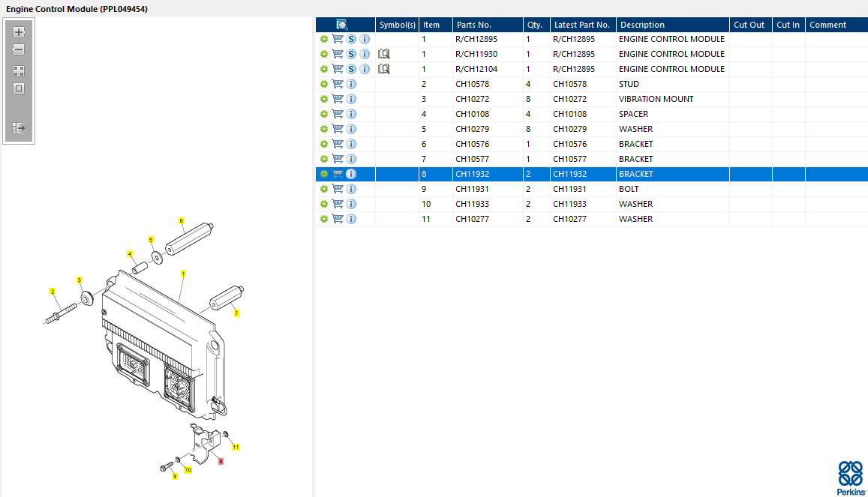868x497 pixels.
Task: Click the Perkins logo
Action: tap(851, 478)
